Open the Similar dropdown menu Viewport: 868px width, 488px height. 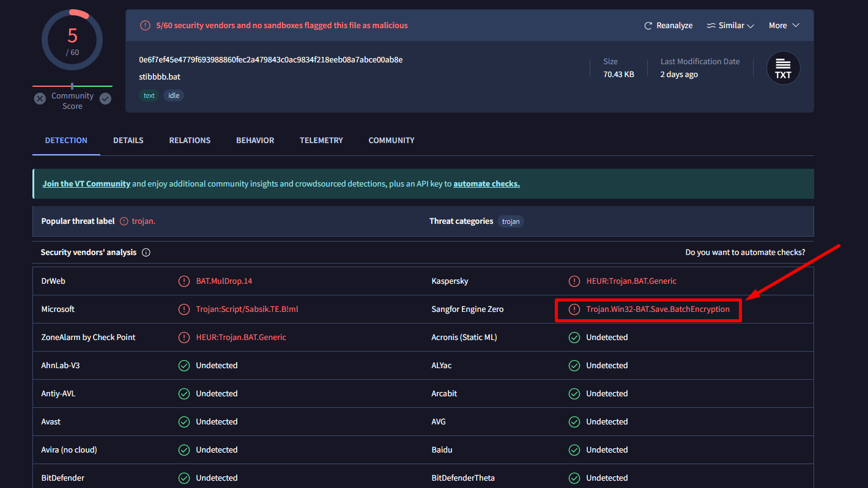click(730, 26)
